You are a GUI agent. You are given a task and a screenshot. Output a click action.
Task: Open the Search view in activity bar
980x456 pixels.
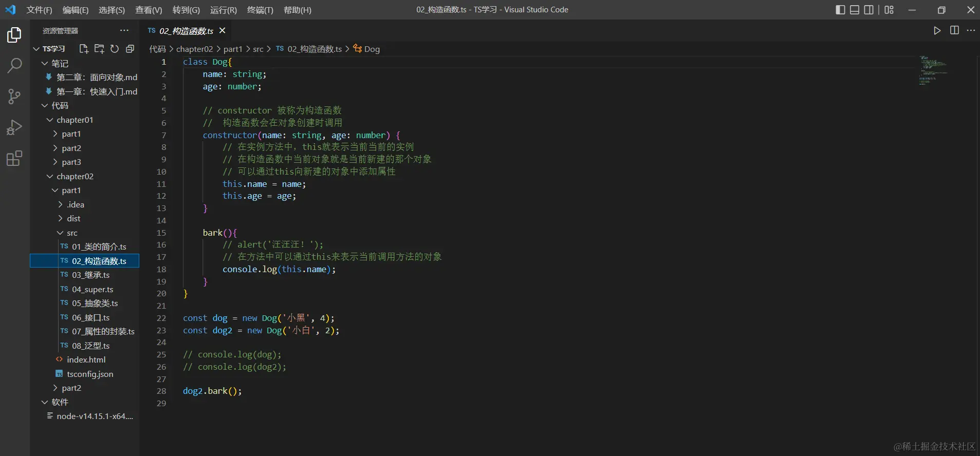pos(14,65)
